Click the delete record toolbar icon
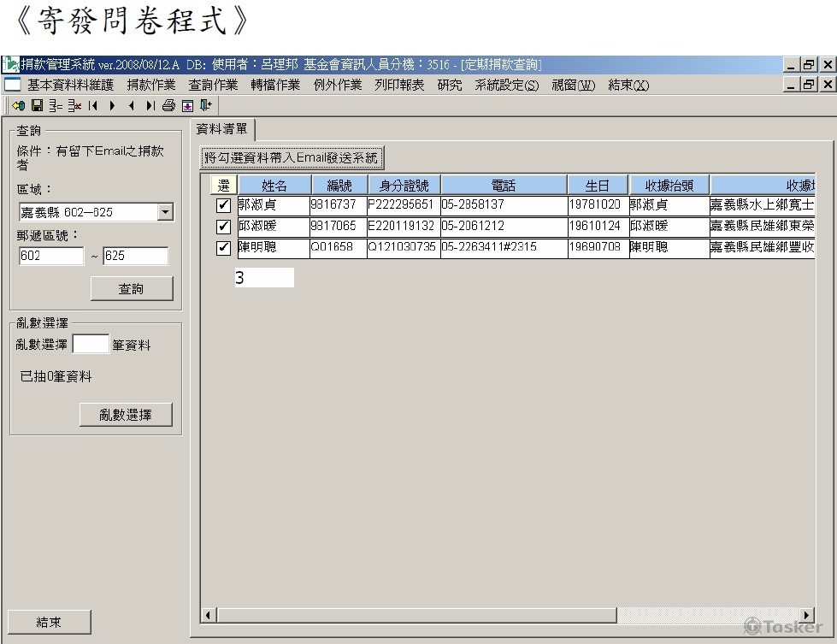Image resolution: width=837 pixels, height=644 pixels. point(74,106)
